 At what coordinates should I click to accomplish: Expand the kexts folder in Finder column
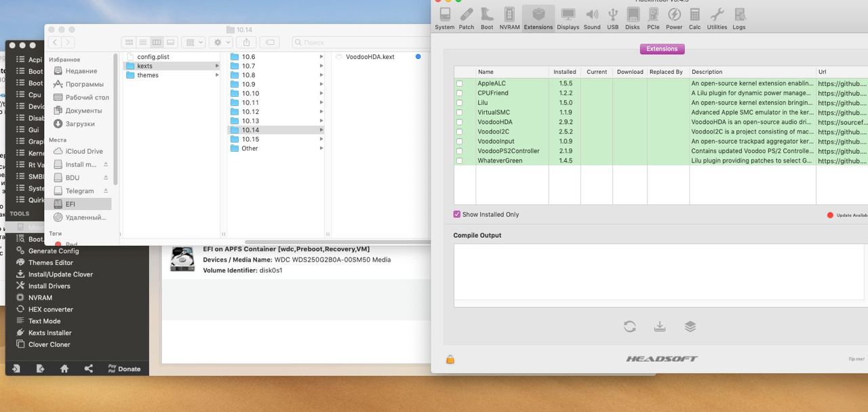144,66
